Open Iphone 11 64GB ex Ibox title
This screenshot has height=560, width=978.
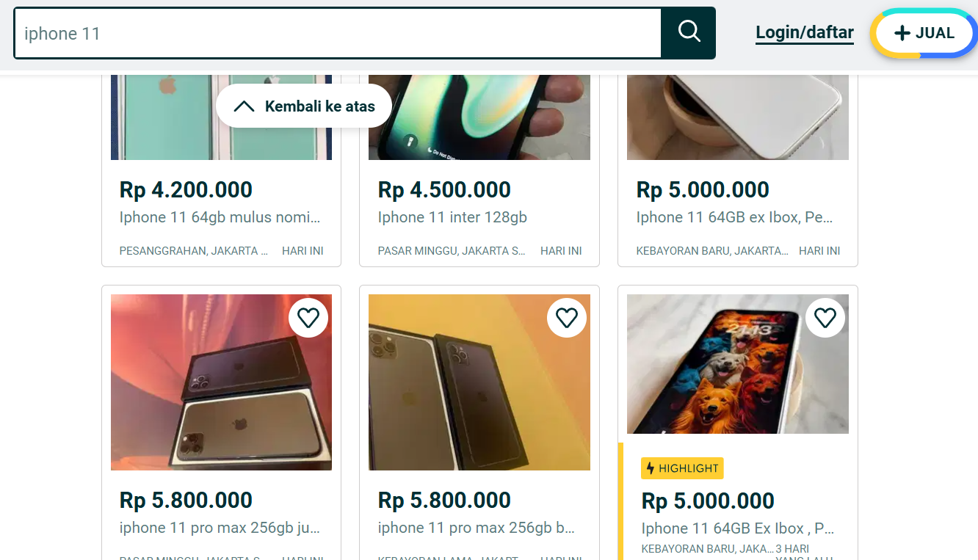pyautogui.click(x=735, y=217)
